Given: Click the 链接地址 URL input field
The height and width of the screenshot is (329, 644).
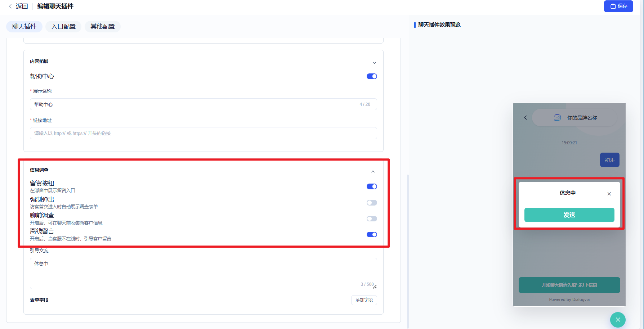Looking at the screenshot, I should (x=204, y=133).
